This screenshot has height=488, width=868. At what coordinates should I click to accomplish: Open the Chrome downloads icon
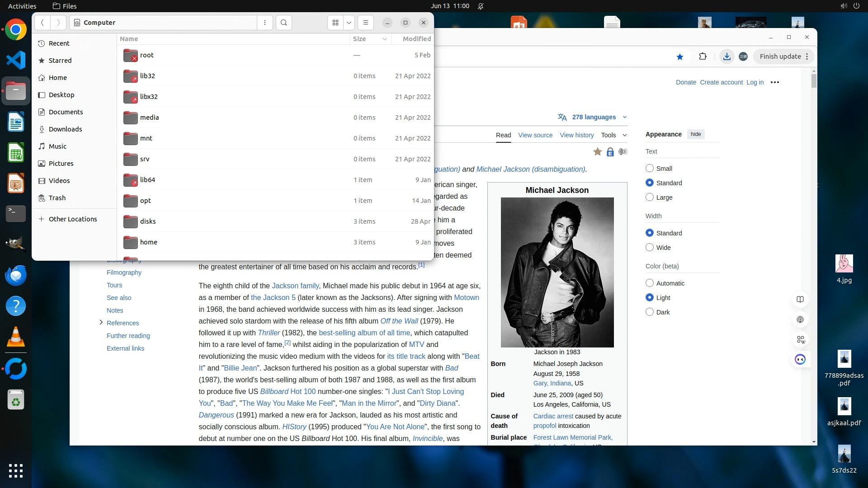pyautogui.click(x=726, y=56)
